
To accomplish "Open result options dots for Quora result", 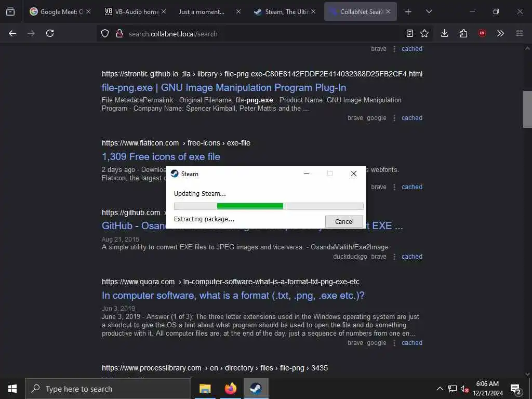I will 394,343.
